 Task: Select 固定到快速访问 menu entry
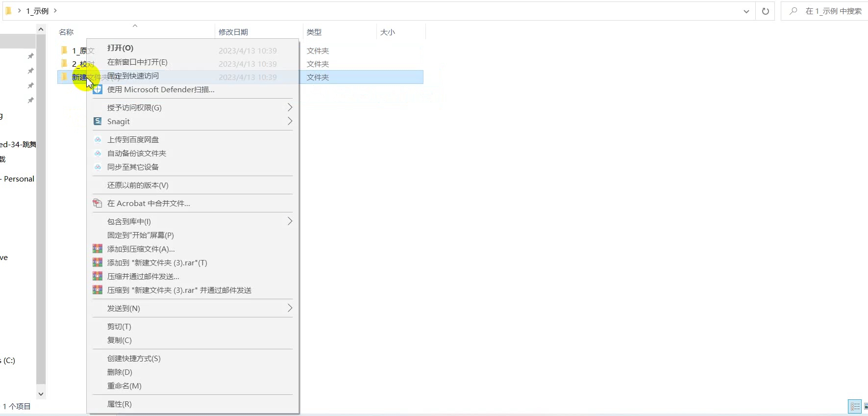[x=193, y=76]
